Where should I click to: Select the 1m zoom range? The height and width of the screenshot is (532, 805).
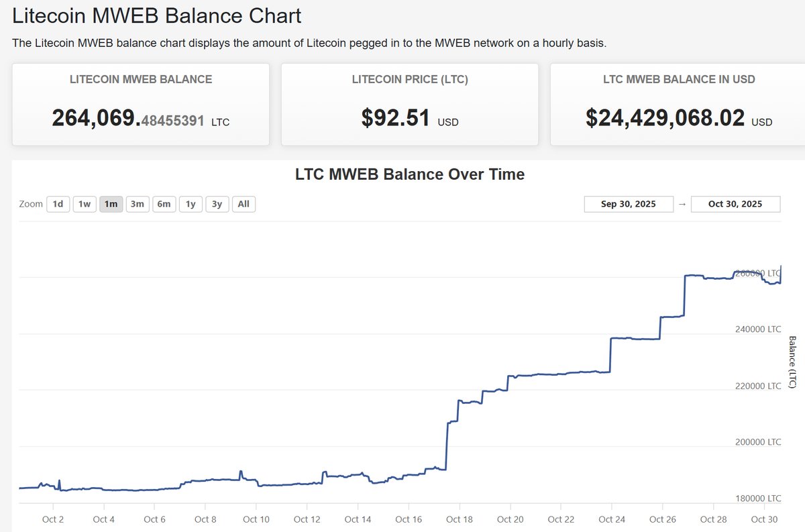click(110, 204)
